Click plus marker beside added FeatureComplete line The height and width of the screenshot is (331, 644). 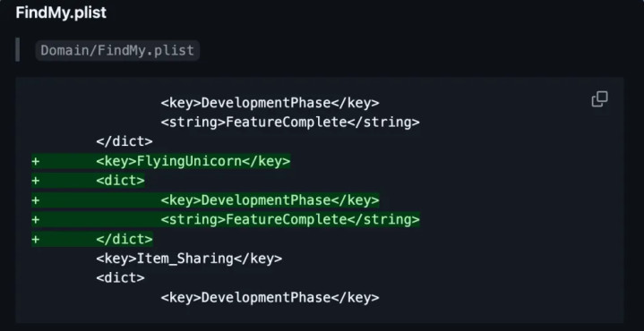point(36,219)
